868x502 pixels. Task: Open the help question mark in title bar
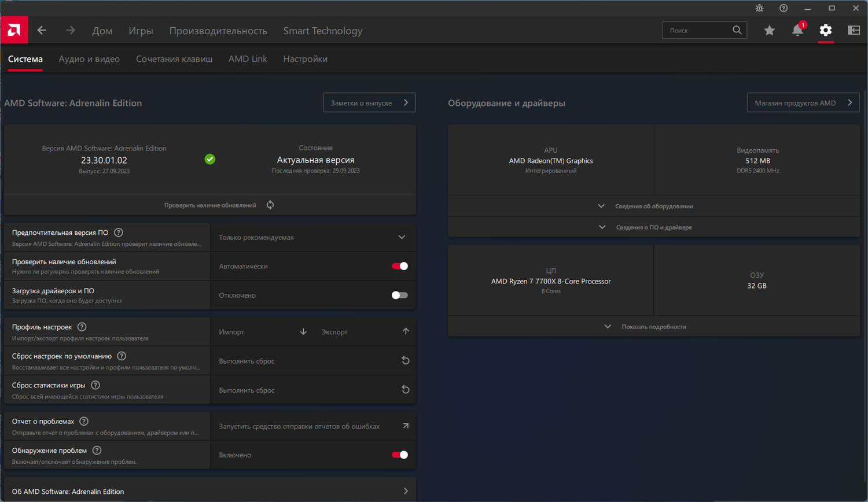(x=784, y=8)
